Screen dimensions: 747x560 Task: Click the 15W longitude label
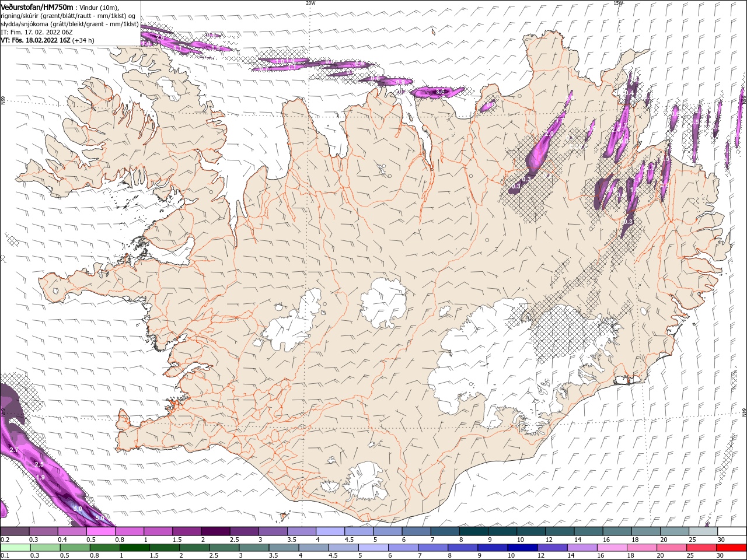(x=619, y=3)
